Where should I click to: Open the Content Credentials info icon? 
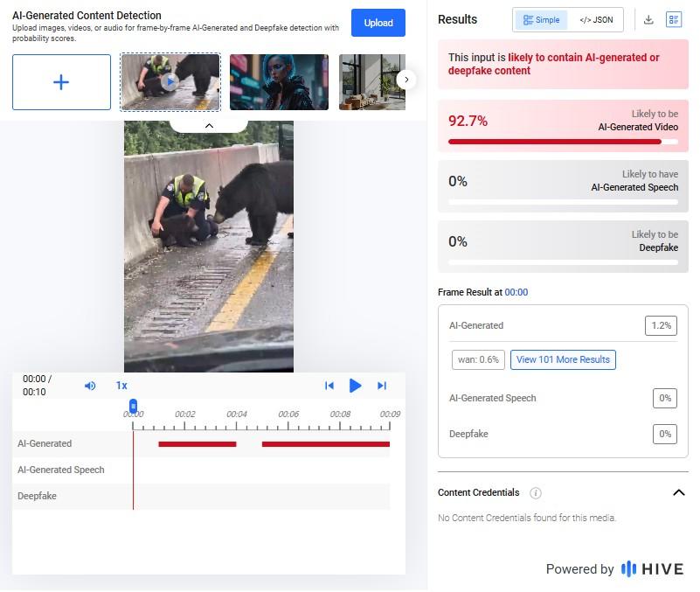click(535, 493)
